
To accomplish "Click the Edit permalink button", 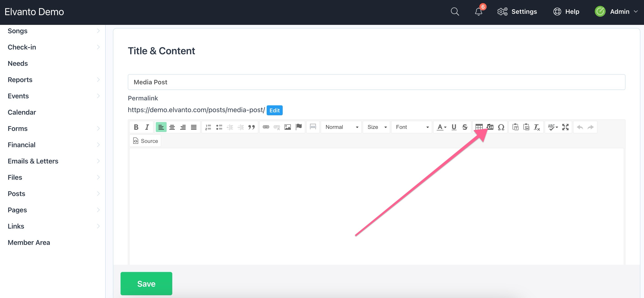I will click(274, 110).
